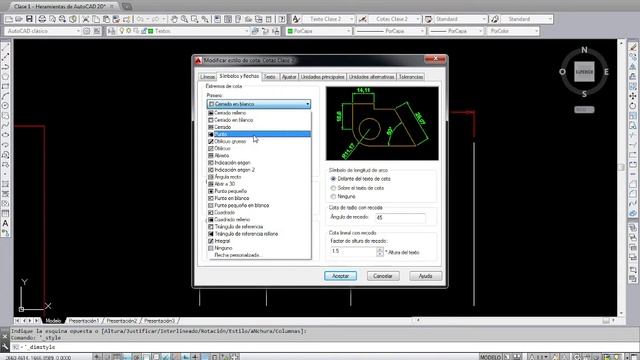640x360 pixels.
Task: Switch to the Modelo layout tab
Action: point(53,321)
